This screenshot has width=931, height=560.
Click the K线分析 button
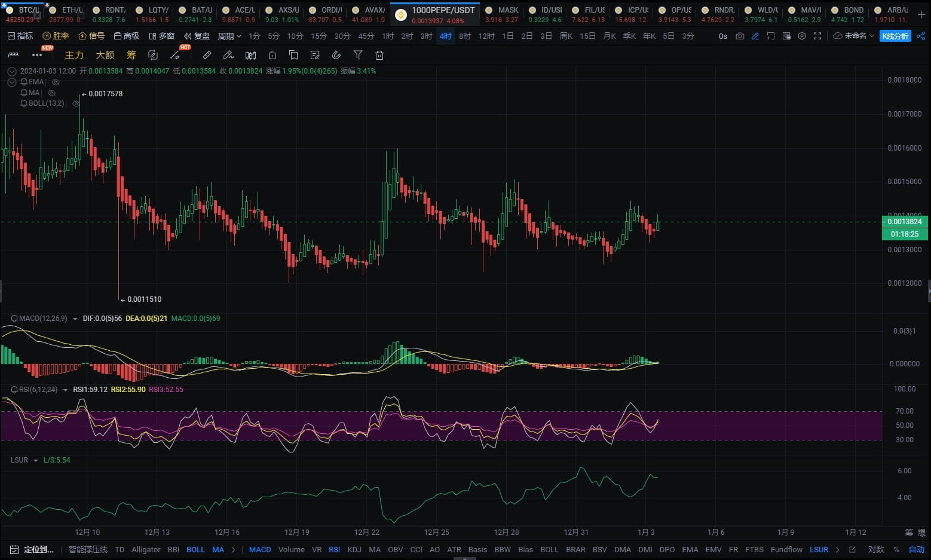point(895,36)
